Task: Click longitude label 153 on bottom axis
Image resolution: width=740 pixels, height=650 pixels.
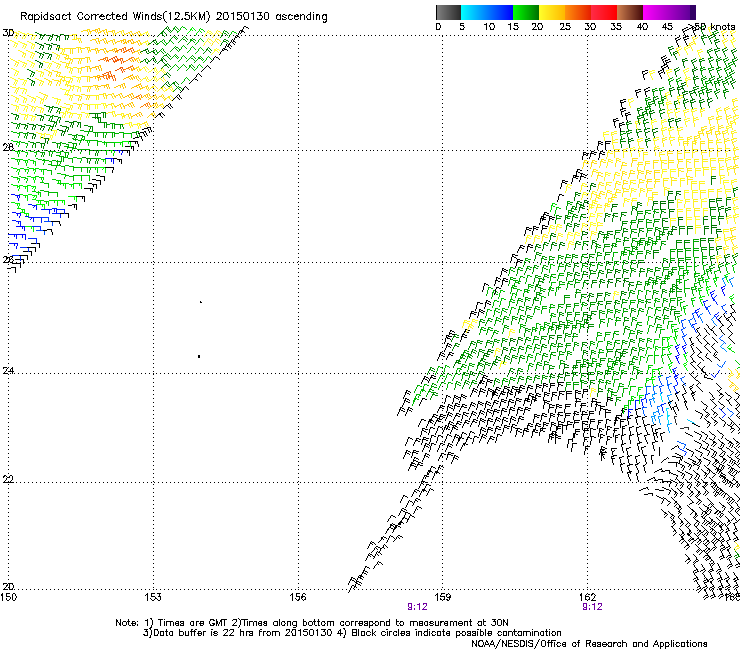Action: pyautogui.click(x=153, y=597)
